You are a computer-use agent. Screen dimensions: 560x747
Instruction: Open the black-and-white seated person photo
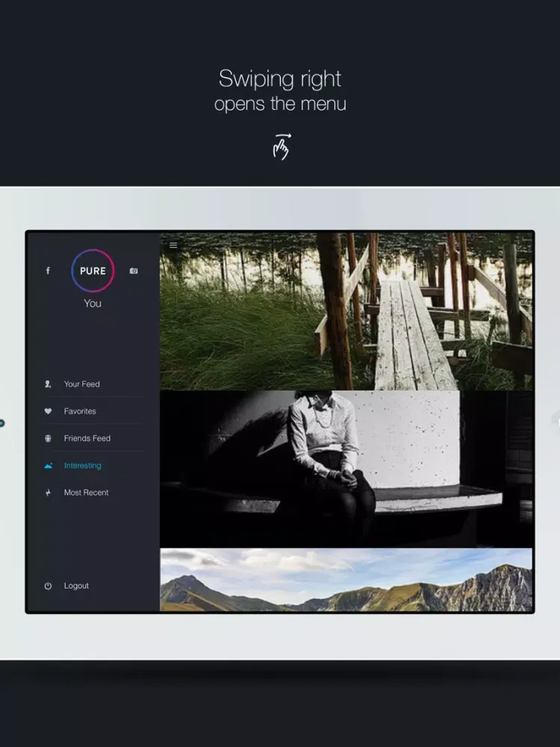click(346, 469)
